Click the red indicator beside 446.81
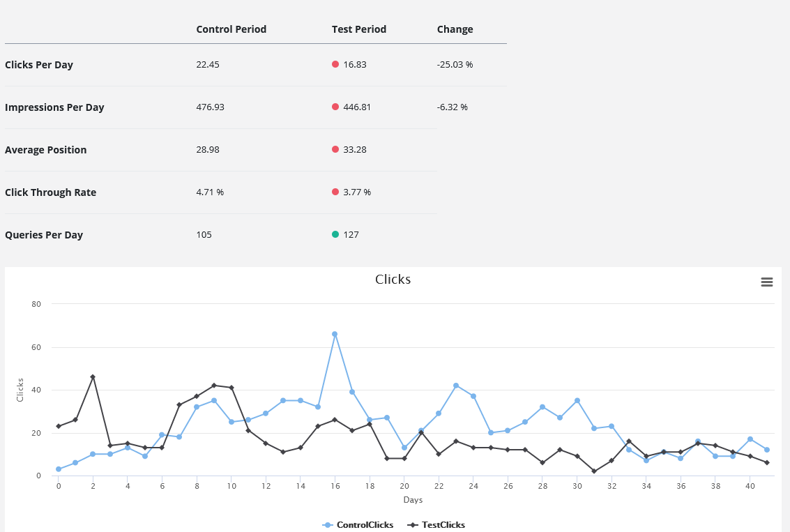 click(x=335, y=106)
